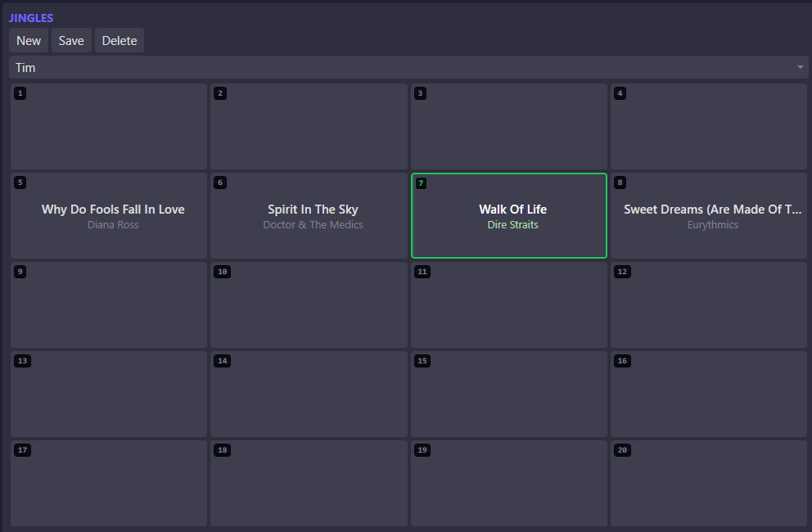Viewport: 812px width, 532px height.
Task: Trigger the Spirit In The Sky pad
Action: coord(309,216)
